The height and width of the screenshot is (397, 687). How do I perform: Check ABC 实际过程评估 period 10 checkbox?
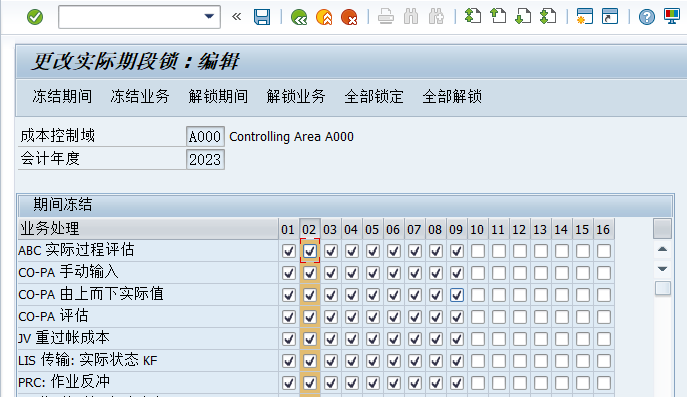[478, 251]
